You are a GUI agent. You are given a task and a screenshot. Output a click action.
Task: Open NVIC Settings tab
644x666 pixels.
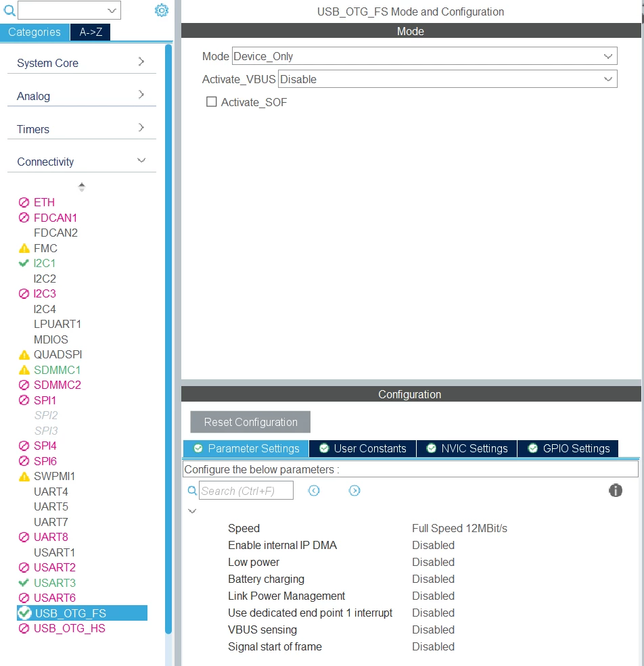(x=467, y=448)
